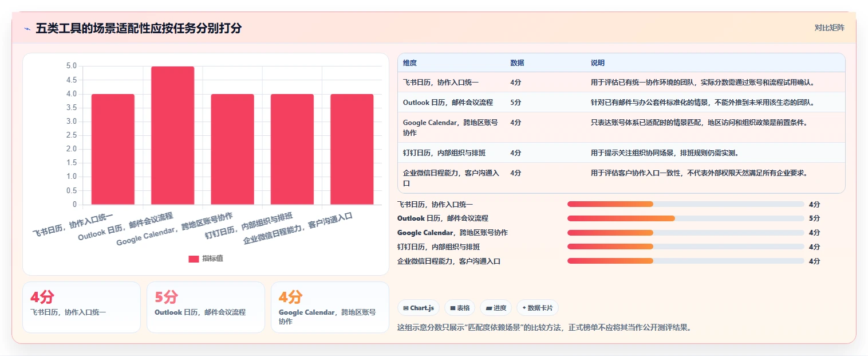This screenshot has width=868, height=356.
Task: Click the footnote starting 这组示意分数只展示
Action: pyautogui.click(x=545, y=328)
